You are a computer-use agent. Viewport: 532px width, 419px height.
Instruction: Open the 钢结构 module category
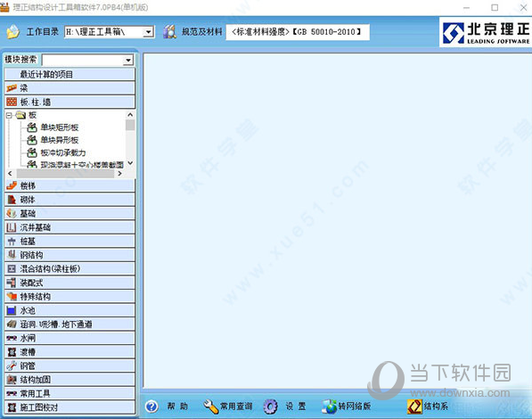pos(70,255)
